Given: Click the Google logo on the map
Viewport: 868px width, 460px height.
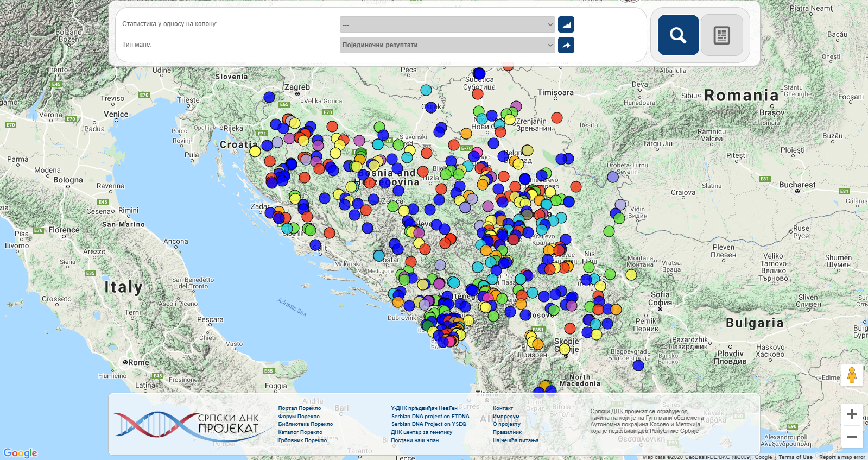Looking at the screenshot, I should tap(20, 453).
